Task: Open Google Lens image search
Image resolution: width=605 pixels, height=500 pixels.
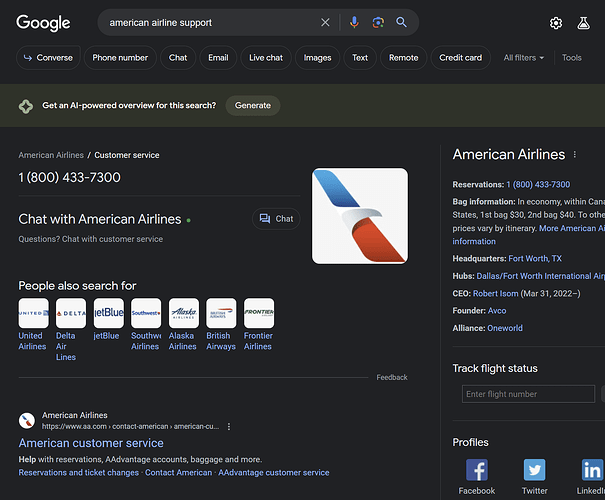Action: pyautogui.click(x=378, y=22)
